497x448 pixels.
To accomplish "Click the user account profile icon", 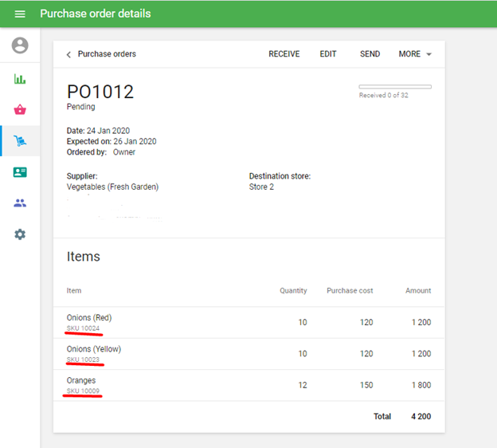I will [20, 45].
